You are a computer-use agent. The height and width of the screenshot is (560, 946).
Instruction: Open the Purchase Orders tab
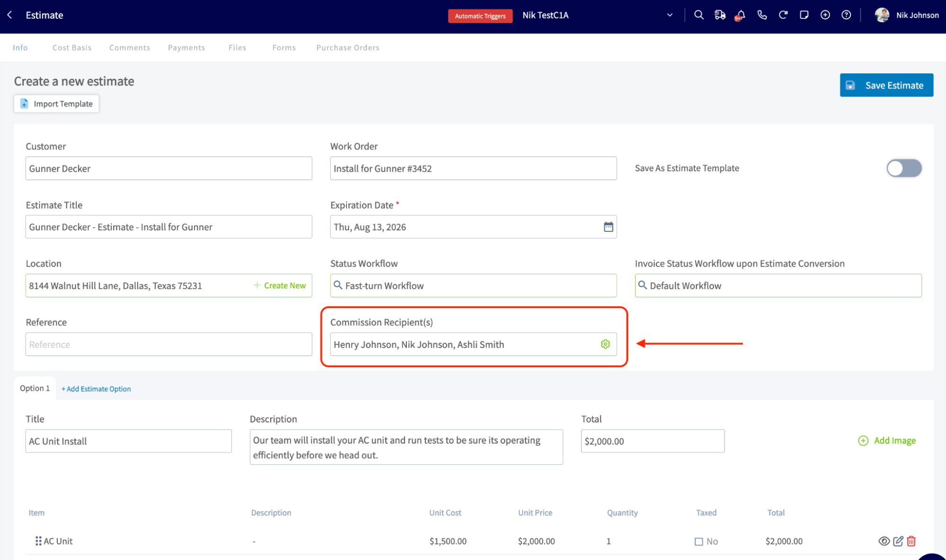pyautogui.click(x=348, y=48)
